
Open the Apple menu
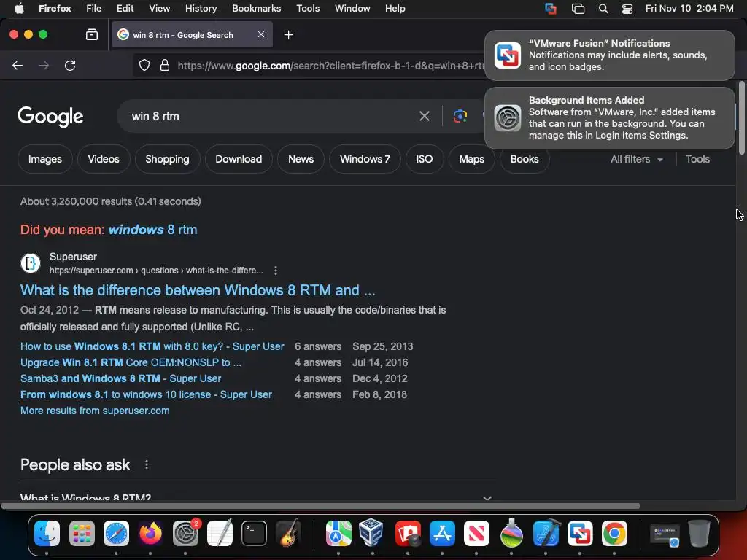point(19,9)
